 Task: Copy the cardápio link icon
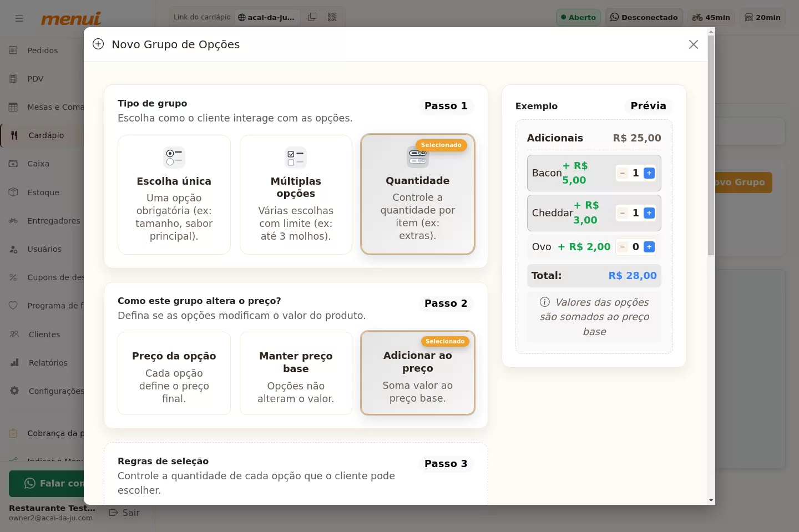312,17
